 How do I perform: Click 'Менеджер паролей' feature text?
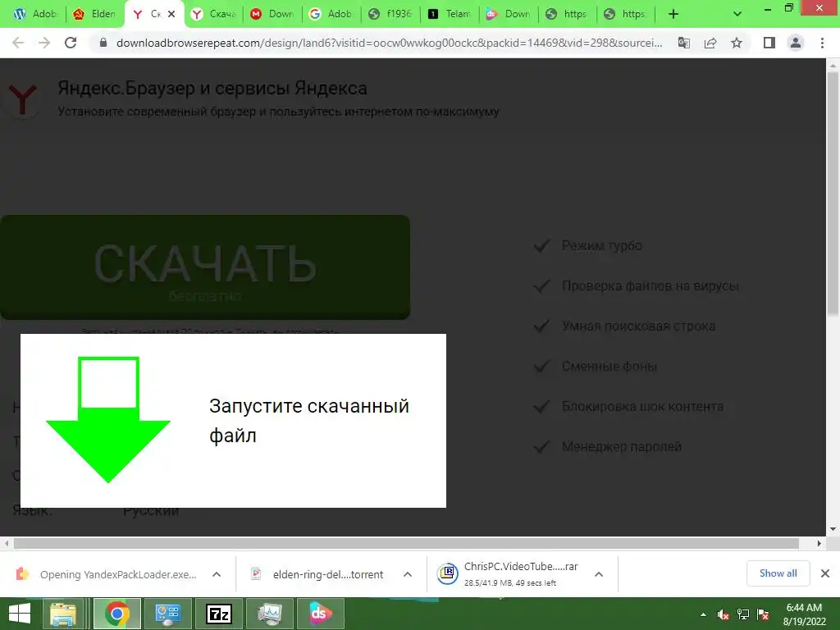[x=622, y=446]
